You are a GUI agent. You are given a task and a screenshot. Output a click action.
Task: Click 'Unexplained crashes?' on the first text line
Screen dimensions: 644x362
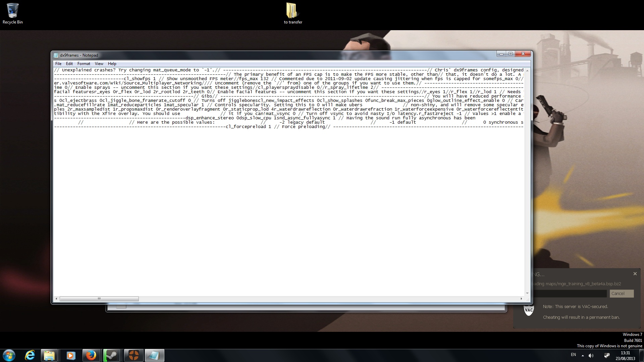click(x=89, y=70)
